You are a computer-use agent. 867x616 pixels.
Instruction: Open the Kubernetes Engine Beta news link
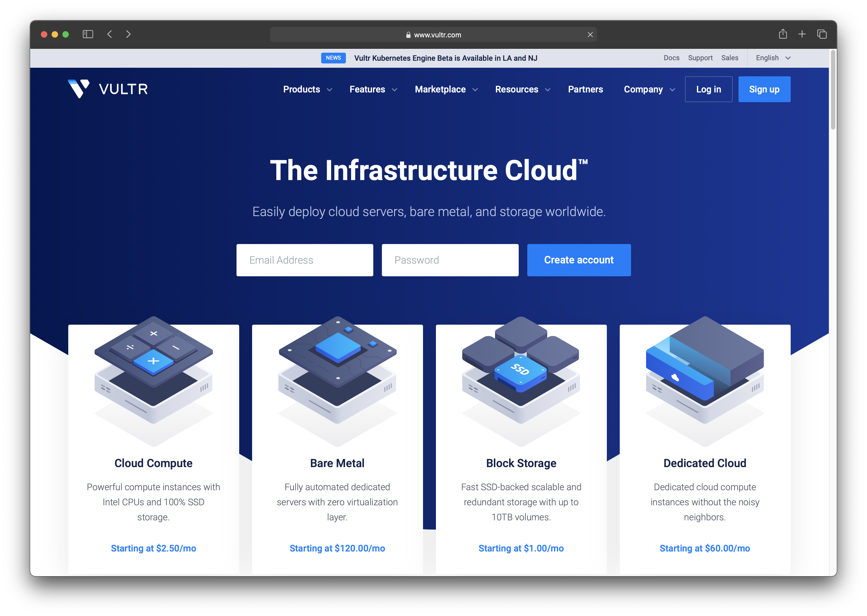445,58
